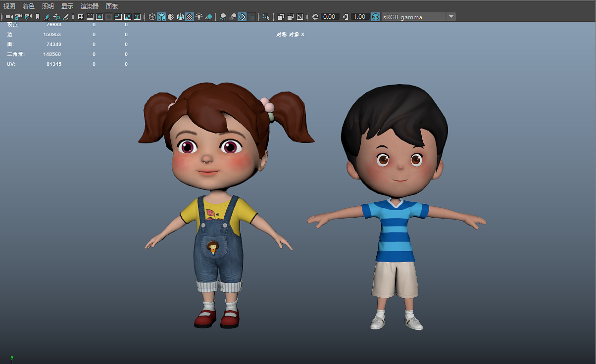Image resolution: width=596 pixels, height=364 pixels.
Task: Open the 渲染器 menu
Action: tap(90, 6)
